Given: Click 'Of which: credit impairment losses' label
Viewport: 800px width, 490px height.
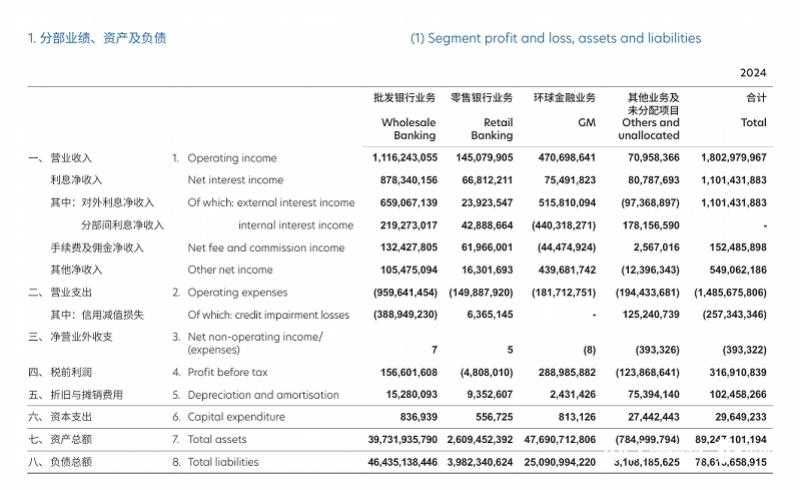Looking at the screenshot, I should tap(268, 314).
